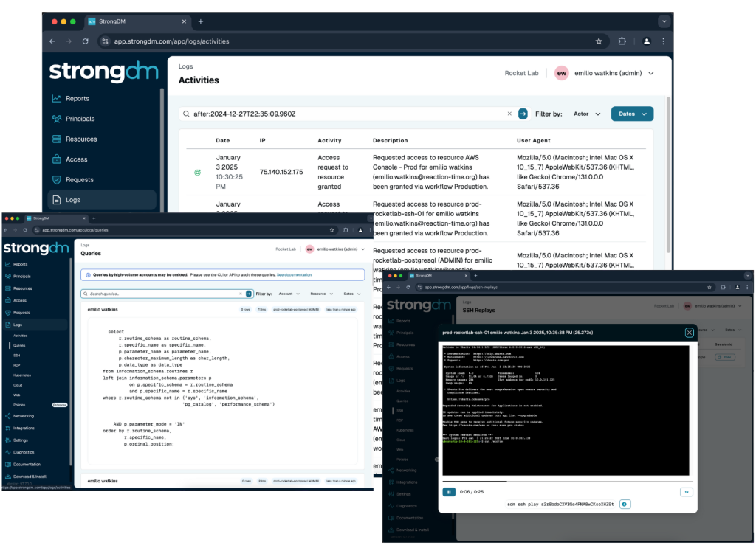Click the Integrations sidebar icon
Image resolution: width=756 pixels, height=551 pixels.
click(x=7, y=428)
